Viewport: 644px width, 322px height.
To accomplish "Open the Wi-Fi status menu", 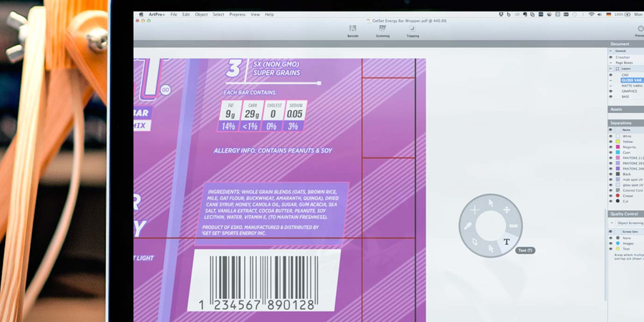I will pos(591,14).
